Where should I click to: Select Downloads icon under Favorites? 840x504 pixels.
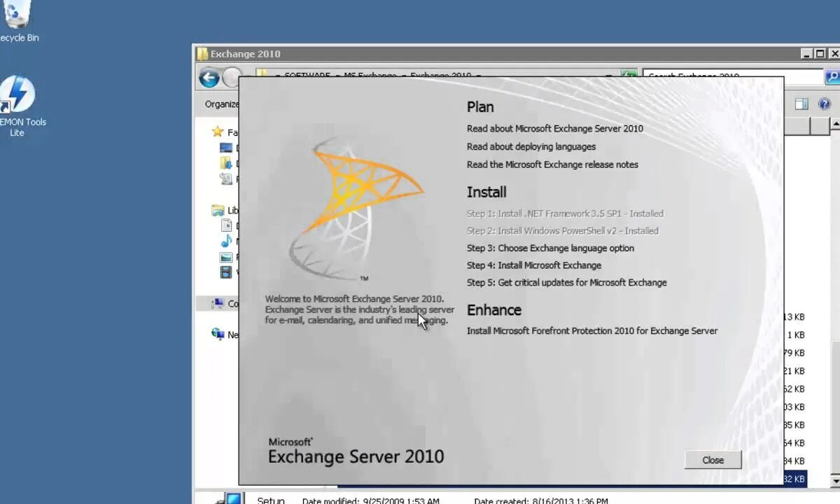226,163
